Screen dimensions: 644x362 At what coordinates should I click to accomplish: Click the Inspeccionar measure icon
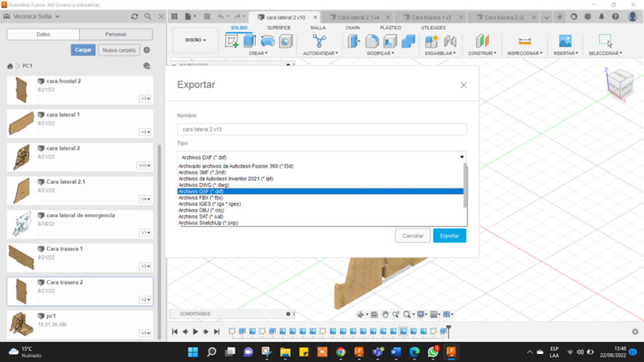tap(525, 41)
